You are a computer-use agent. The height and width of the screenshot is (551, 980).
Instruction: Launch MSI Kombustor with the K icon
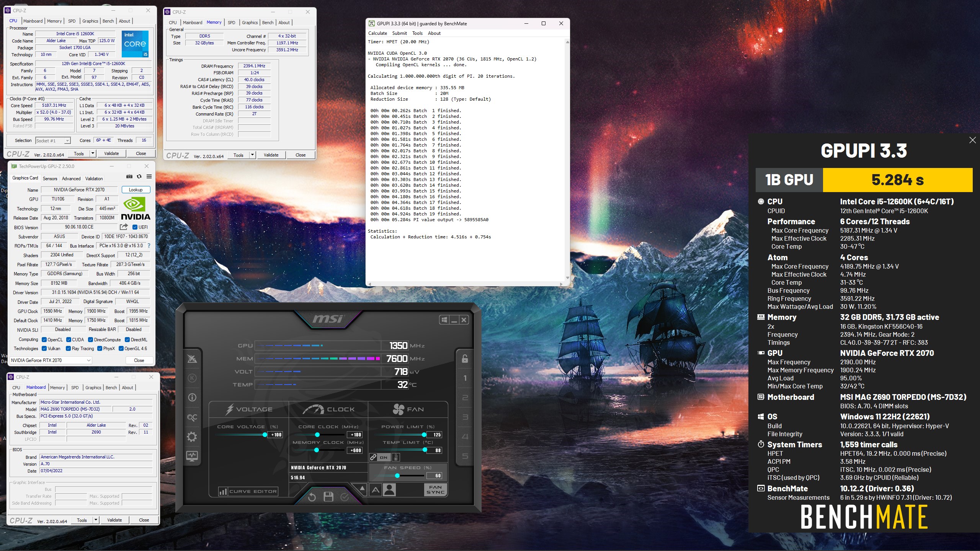point(192,378)
